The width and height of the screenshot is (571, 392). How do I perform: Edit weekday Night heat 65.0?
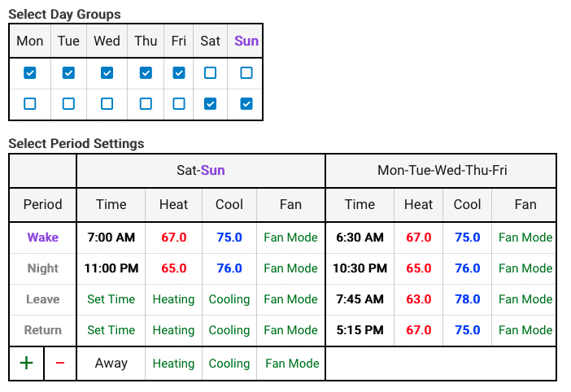click(x=419, y=268)
